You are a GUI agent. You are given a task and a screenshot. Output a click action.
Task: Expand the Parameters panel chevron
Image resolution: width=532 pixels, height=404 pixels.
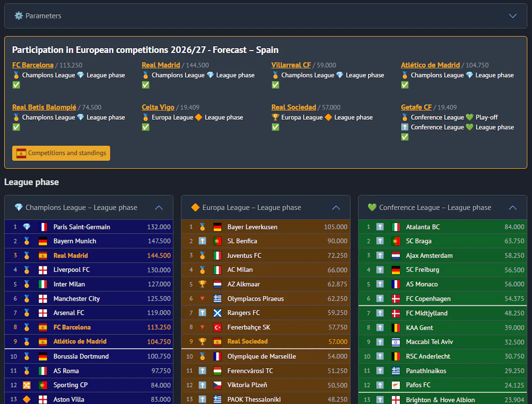(x=513, y=16)
